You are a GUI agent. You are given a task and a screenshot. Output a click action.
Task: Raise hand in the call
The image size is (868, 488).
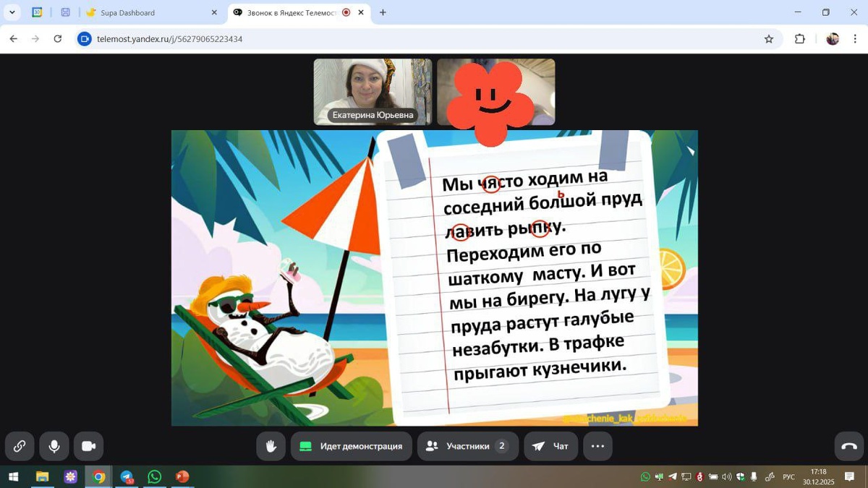pyautogui.click(x=271, y=446)
